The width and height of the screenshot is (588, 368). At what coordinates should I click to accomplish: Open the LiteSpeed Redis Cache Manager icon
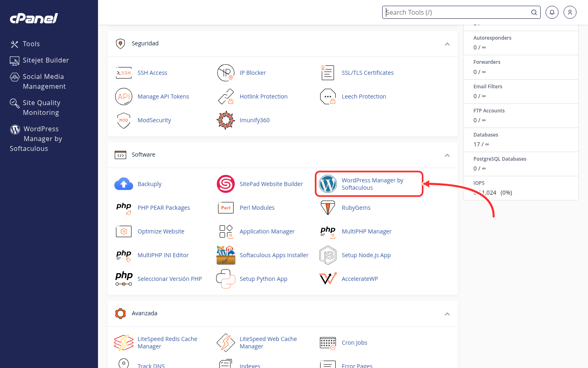point(124,343)
